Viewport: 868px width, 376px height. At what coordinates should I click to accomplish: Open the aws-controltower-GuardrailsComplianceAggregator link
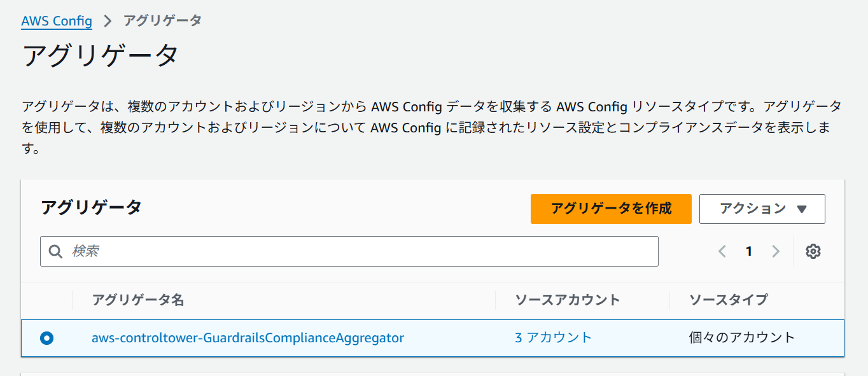[x=248, y=338]
